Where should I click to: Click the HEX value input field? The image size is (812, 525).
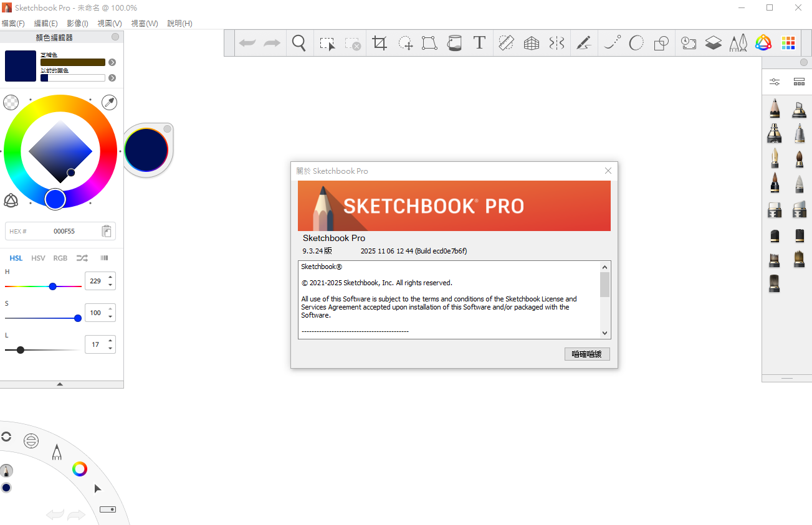(60, 231)
